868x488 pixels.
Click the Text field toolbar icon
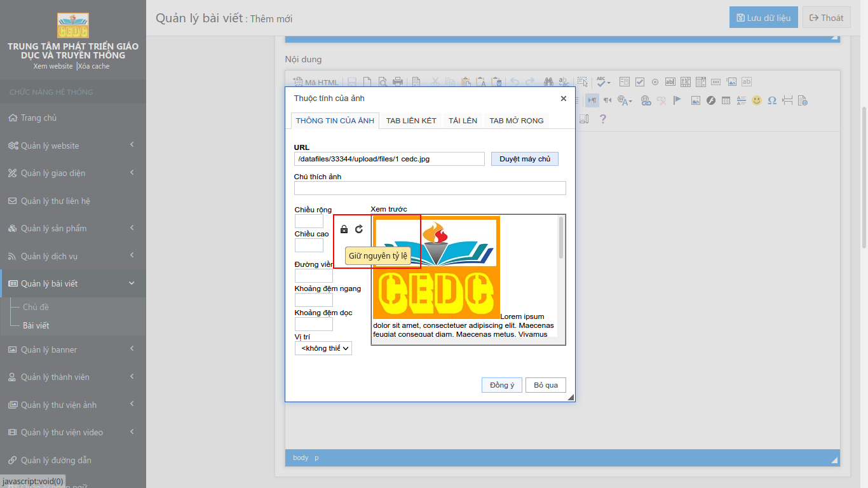point(670,82)
